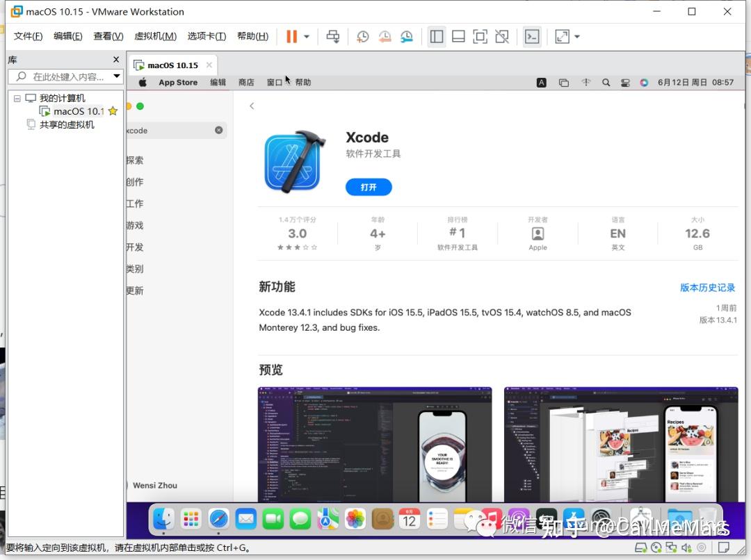Go back with the App Store back chevron
Screen dimensions: 751x560
(252, 106)
